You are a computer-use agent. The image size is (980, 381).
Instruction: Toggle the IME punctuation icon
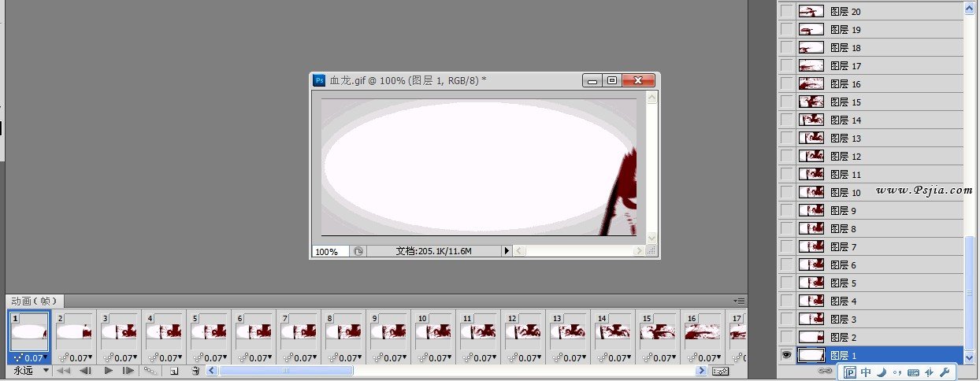897,372
